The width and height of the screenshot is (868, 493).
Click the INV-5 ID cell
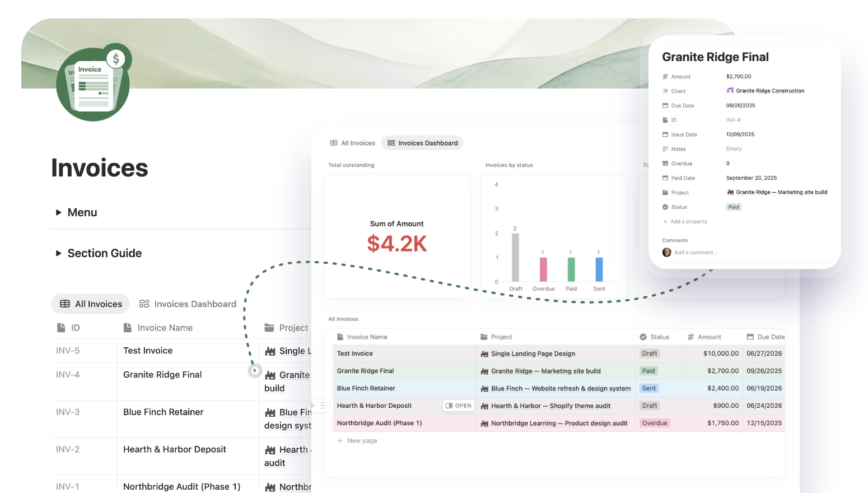pyautogui.click(x=68, y=351)
